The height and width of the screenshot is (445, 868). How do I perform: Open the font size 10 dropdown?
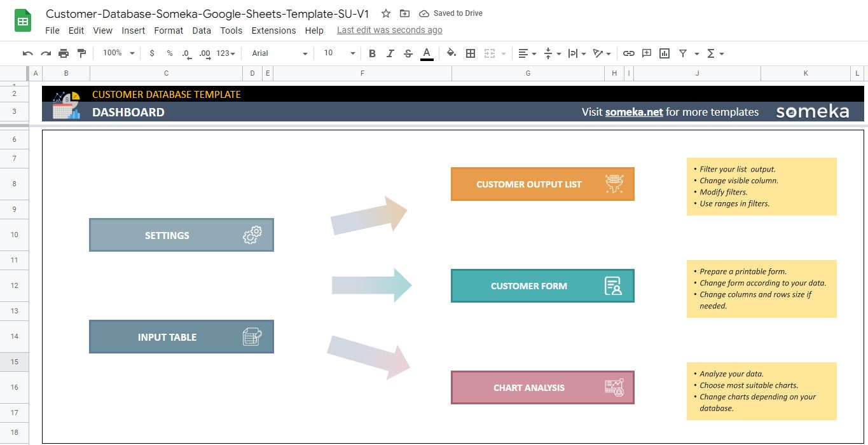point(340,53)
